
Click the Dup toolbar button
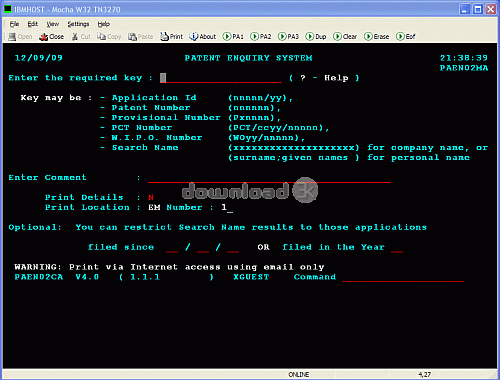(x=316, y=37)
